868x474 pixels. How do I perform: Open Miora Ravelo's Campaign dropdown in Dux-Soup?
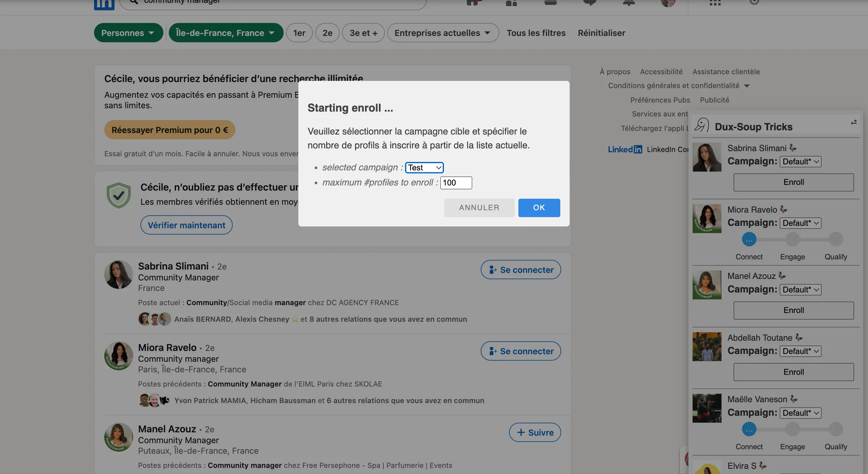click(801, 223)
